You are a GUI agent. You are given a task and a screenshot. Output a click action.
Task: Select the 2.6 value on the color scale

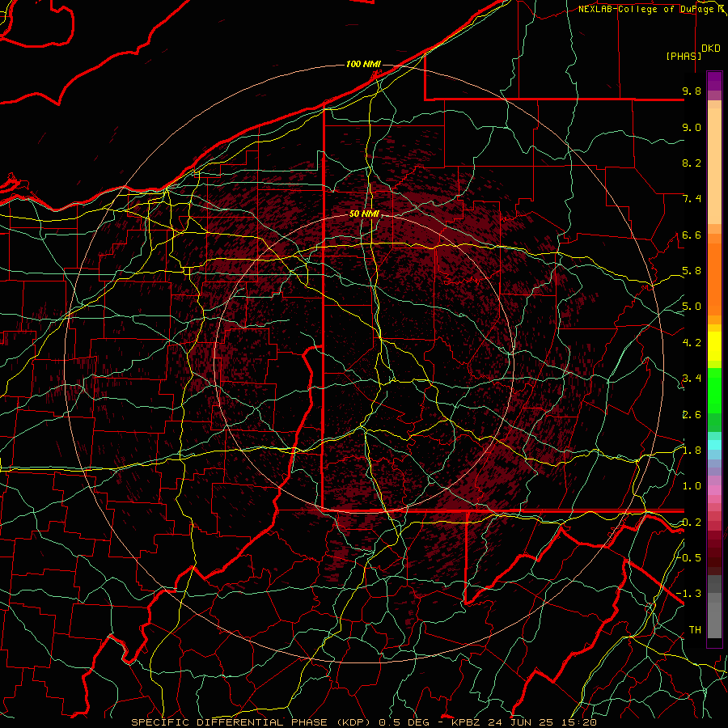[692, 415]
